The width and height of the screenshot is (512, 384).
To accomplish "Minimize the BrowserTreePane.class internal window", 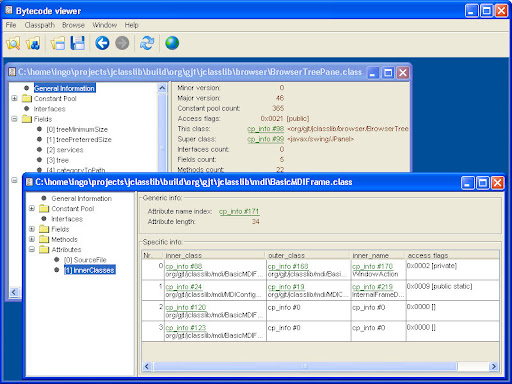I will [373, 73].
